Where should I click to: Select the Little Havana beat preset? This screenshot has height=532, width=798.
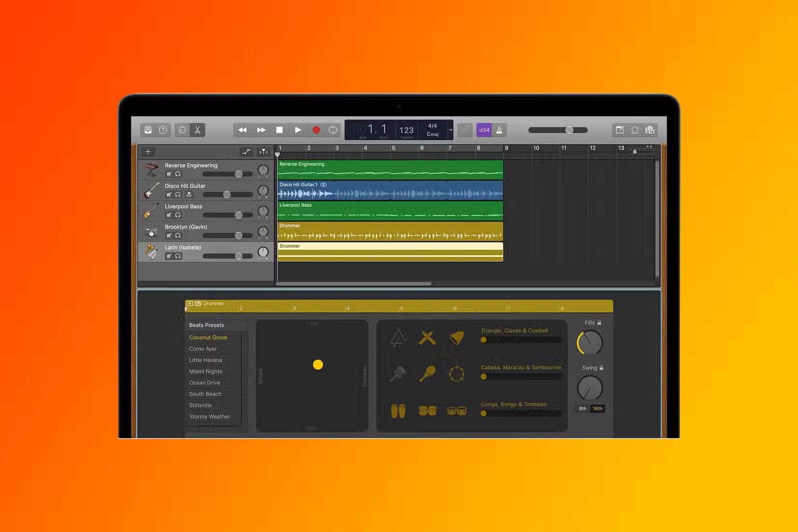click(x=206, y=360)
